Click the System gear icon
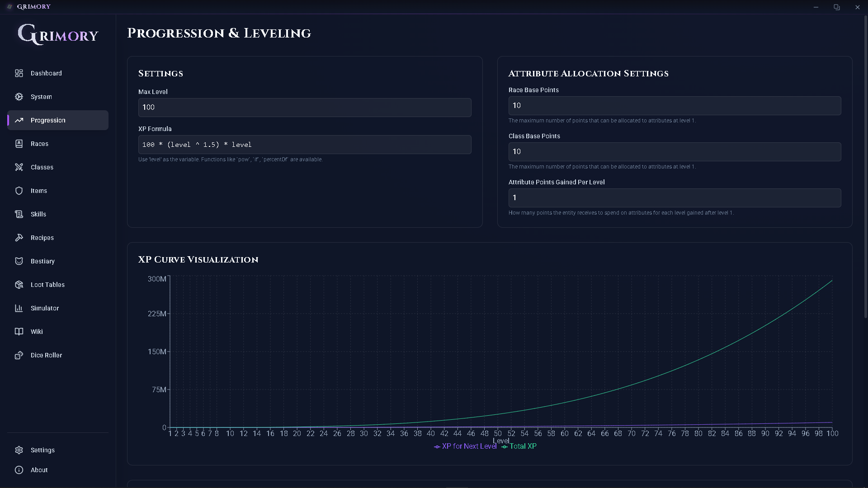The image size is (868, 488). click(x=19, y=97)
